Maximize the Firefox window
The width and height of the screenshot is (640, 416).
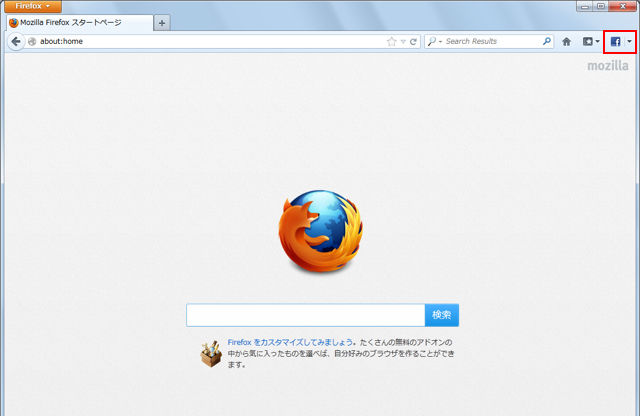tap(601, 6)
